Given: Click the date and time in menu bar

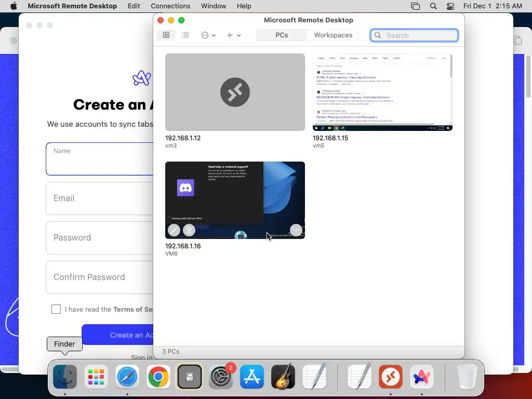Looking at the screenshot, I should 493,6.
